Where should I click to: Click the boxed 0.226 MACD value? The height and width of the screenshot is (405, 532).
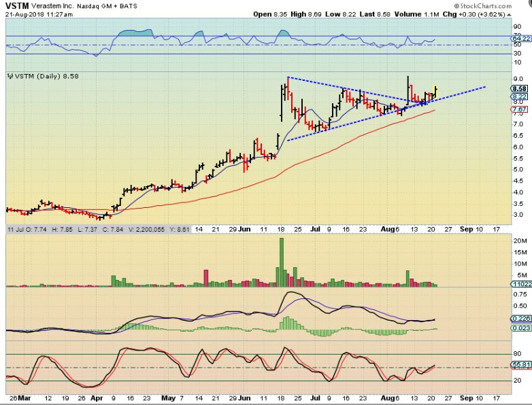tap(521, 319)
